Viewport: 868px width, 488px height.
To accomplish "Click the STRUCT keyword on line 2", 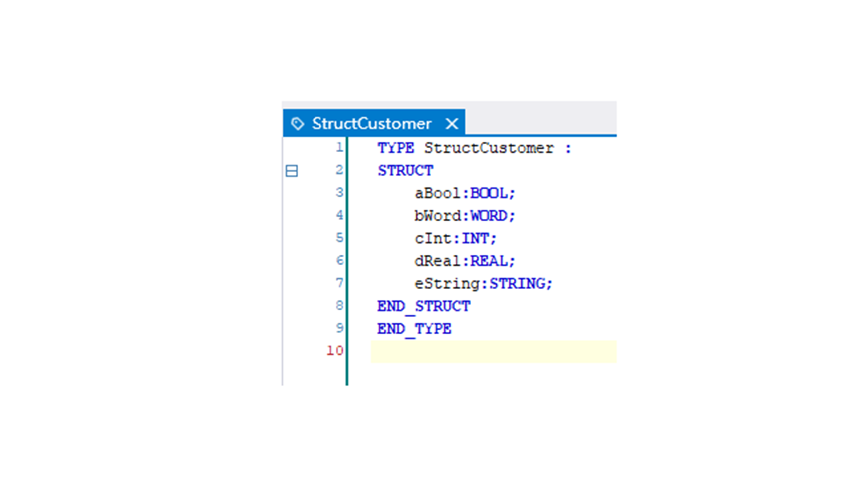I will (406, 171).
